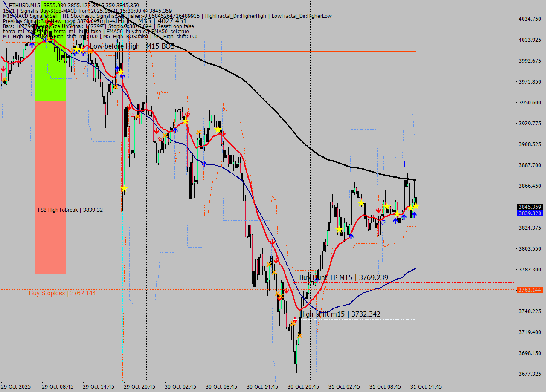The height and width of the screenshot is (392, 546).
Task: Click the FSB-HighToBreak 3839.32 label
Action: [x=70, y=210]
